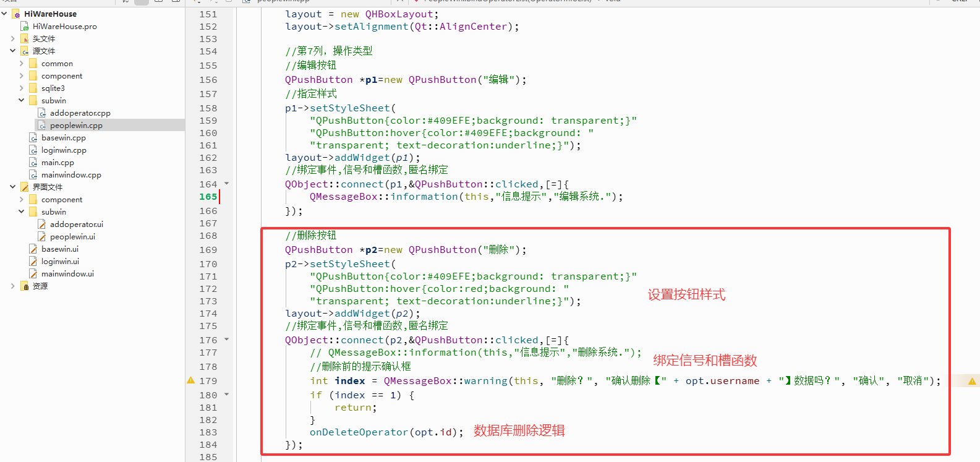980x462 pixels.
Task: Click the loginwin.ui file icon
Action: [x=33, y=261]
